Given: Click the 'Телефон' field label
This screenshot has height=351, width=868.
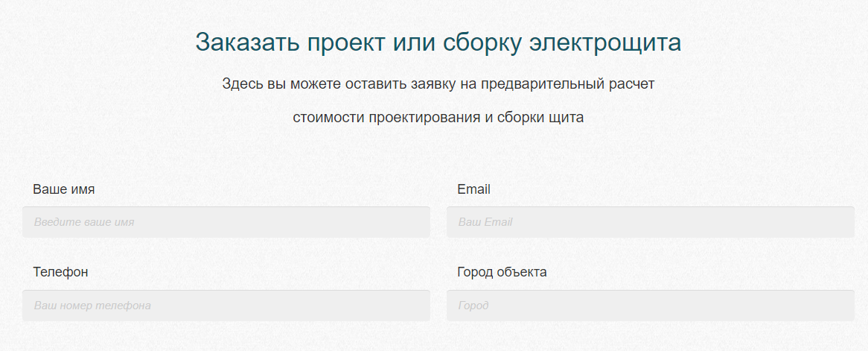Looking at the screenshot, I should pos(60,272).
